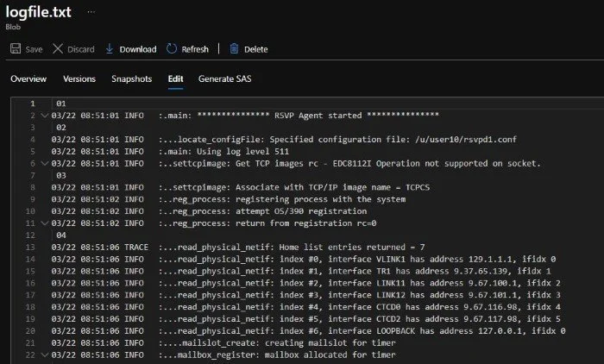The width and height of the screenshot is (604, 364).
Task: Go to the Snapshots tab
Action: [x=131, y=79]
